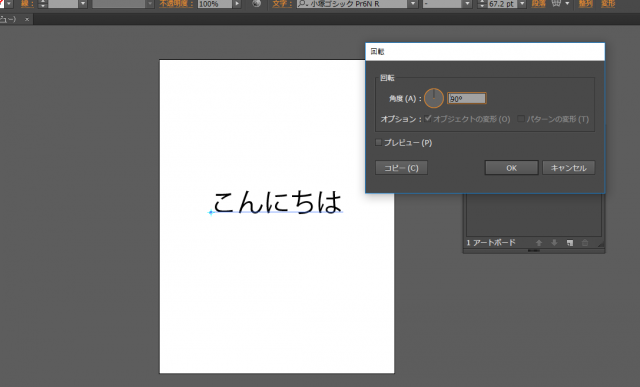The width and height of the screenshot is (640, 387).
Task: Open the font style dropdown
Action: tap(468, 4)
